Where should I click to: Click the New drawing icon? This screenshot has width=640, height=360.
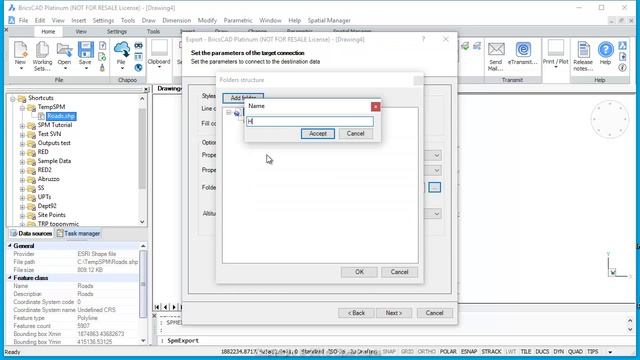coord(20,50)
